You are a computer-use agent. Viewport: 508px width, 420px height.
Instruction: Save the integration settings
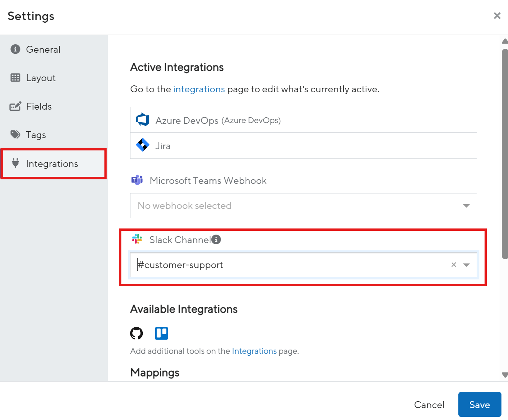tap(480, 404)
